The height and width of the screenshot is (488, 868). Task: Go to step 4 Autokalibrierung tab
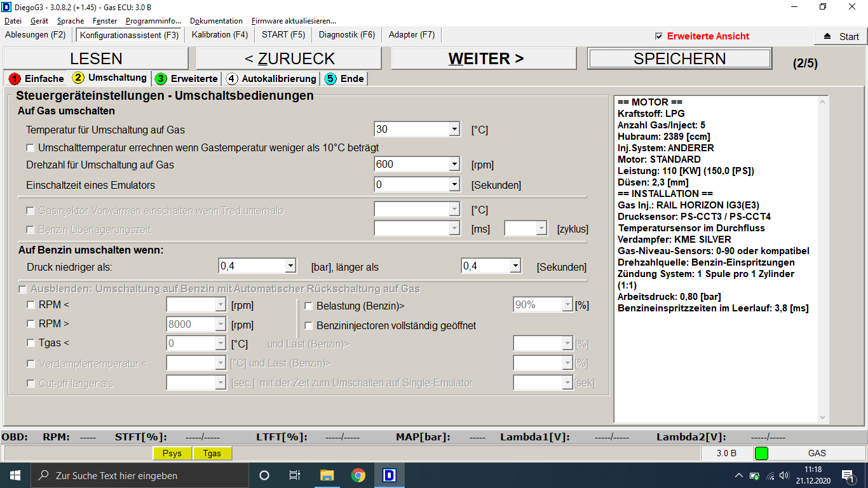pos(271,79)
